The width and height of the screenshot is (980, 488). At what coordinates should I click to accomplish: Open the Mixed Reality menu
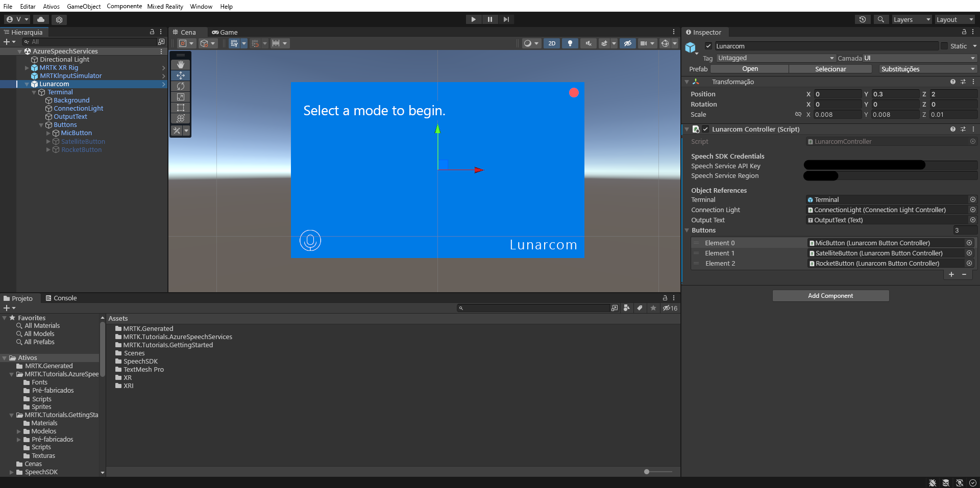[x=164, y=6]
